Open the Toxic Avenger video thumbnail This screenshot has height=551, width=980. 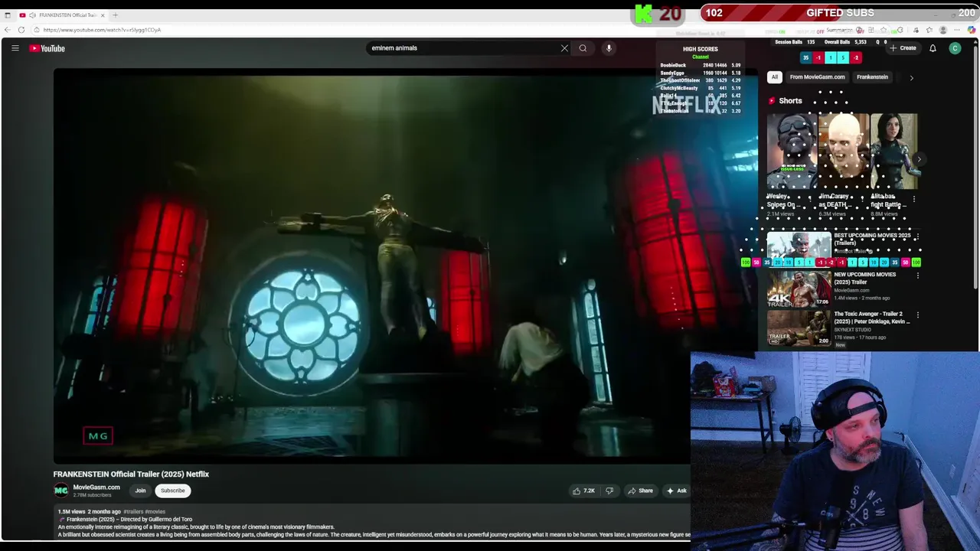[x=799, y=328]
